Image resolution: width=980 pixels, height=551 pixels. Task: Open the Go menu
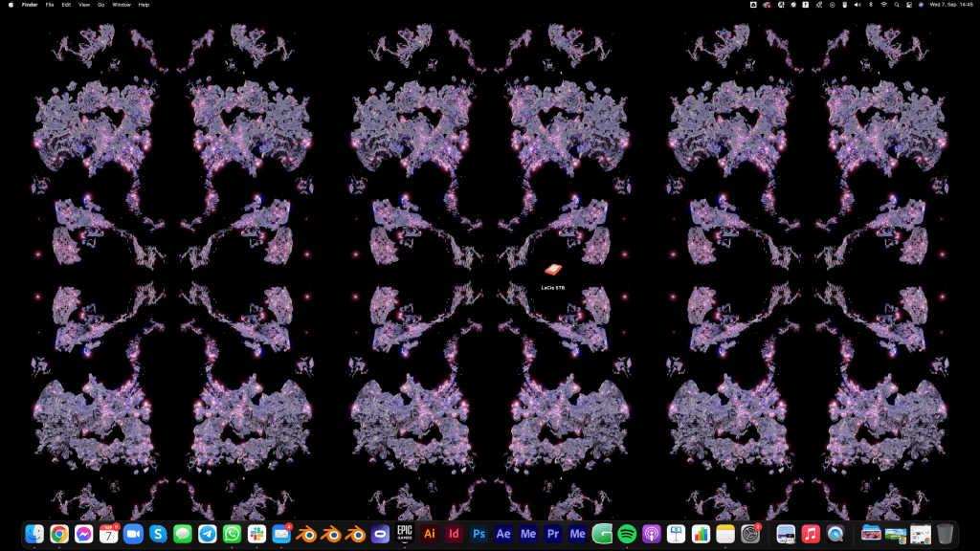pos(100,5)
